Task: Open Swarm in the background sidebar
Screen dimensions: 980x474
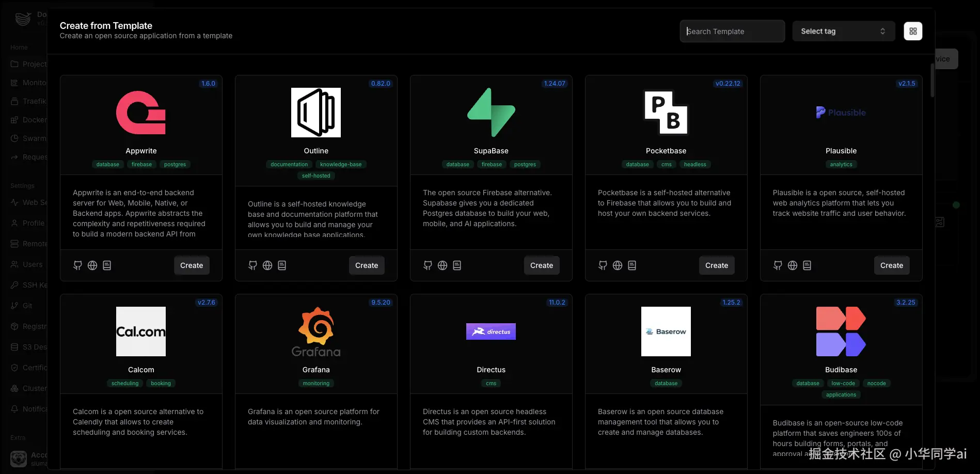Action: (28, 138)
